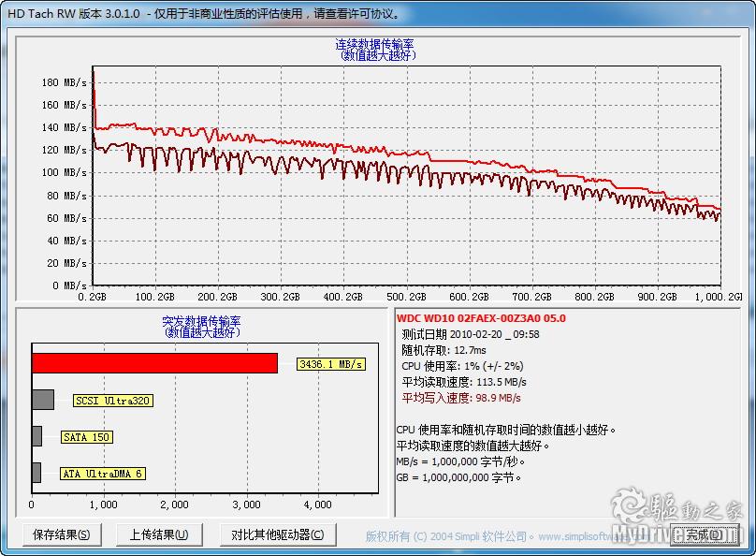This screenshot has height=556, width=756.
Task: Click the ATA UltraDMA 6 label
Action: pos(103,474)
